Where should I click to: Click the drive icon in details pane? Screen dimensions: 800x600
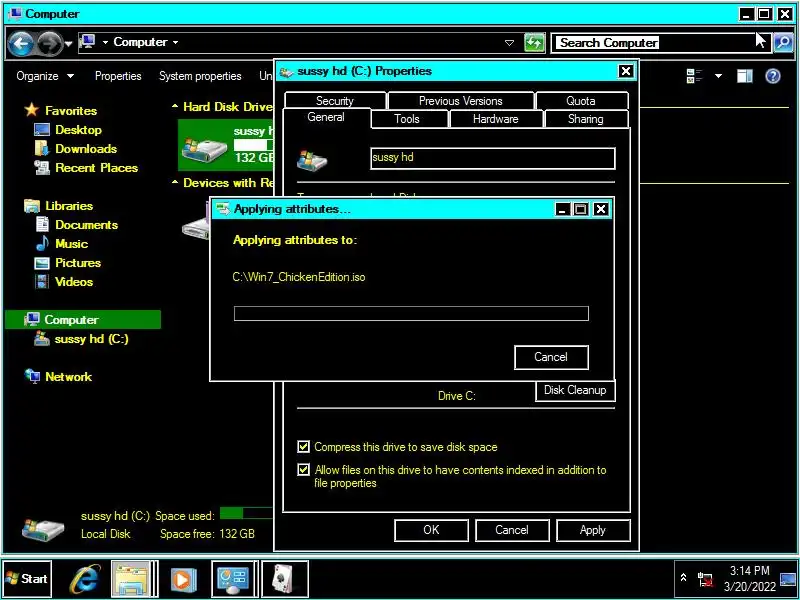43,529
